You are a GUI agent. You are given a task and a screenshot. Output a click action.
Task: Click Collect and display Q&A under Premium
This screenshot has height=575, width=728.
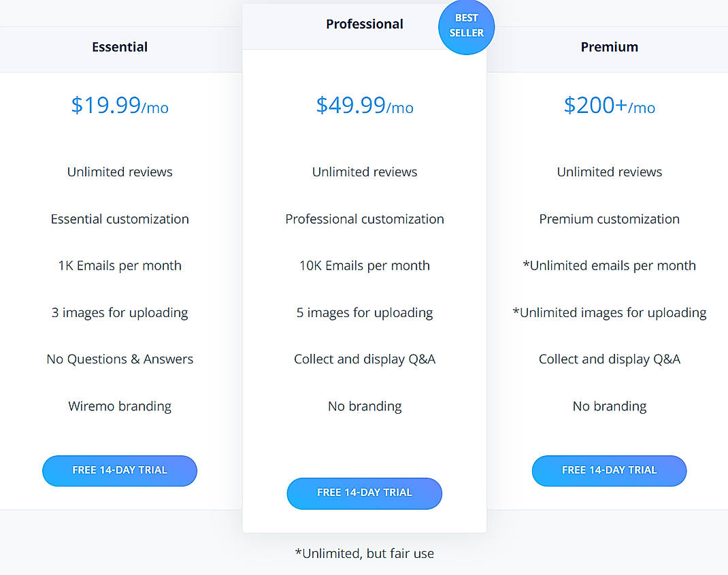click(x=609, y=359)
